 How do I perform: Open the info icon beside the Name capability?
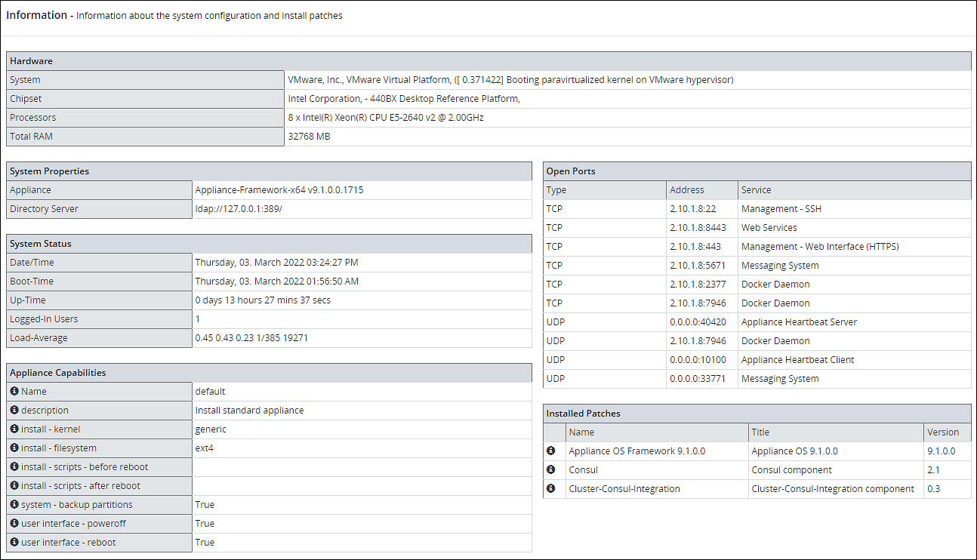coord(14,391)
